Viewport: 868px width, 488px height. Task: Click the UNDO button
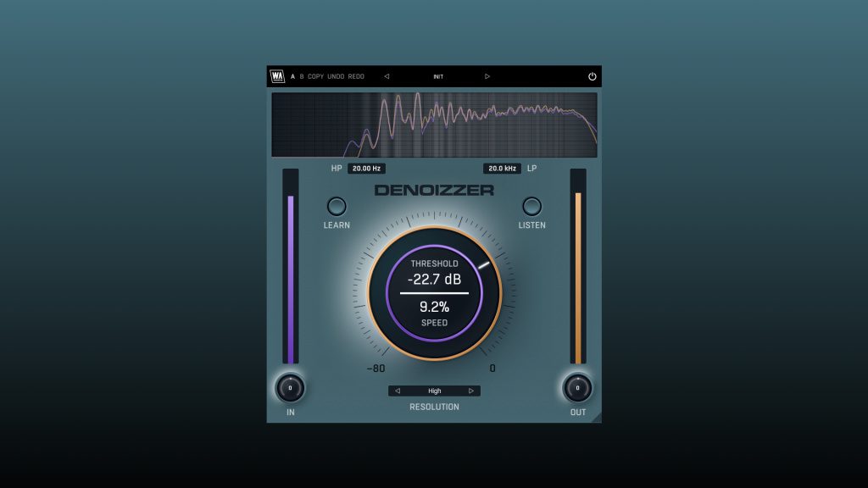pyautogui.click(x=336, y=76)
